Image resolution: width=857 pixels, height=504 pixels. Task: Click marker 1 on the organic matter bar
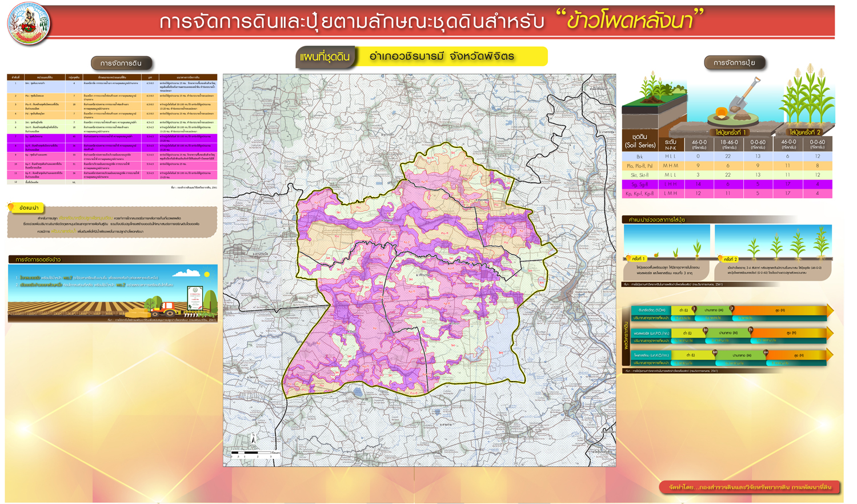[694, 309]
